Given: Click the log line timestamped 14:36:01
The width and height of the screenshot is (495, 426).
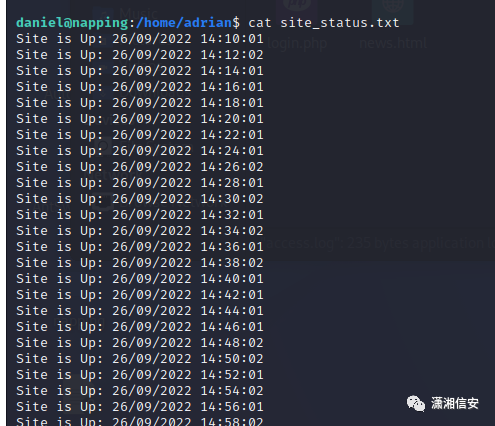Looking at the screenshot, I should click(140, 247).
